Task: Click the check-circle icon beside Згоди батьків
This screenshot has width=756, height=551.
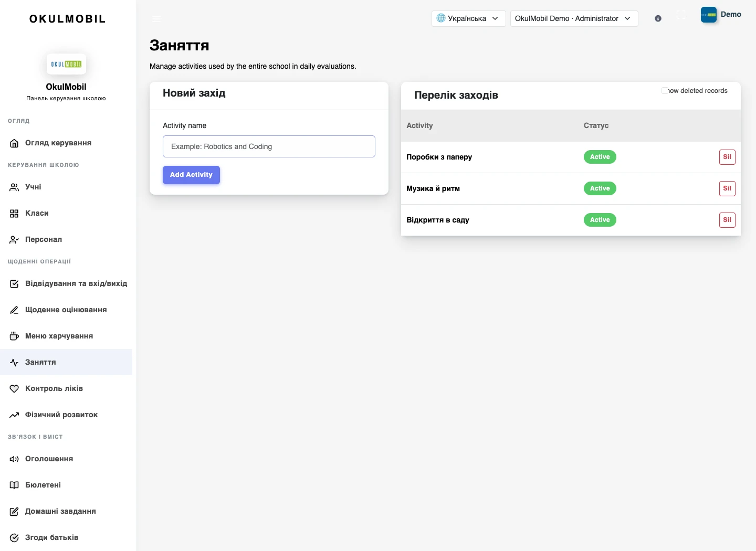Action: point(14,538)
